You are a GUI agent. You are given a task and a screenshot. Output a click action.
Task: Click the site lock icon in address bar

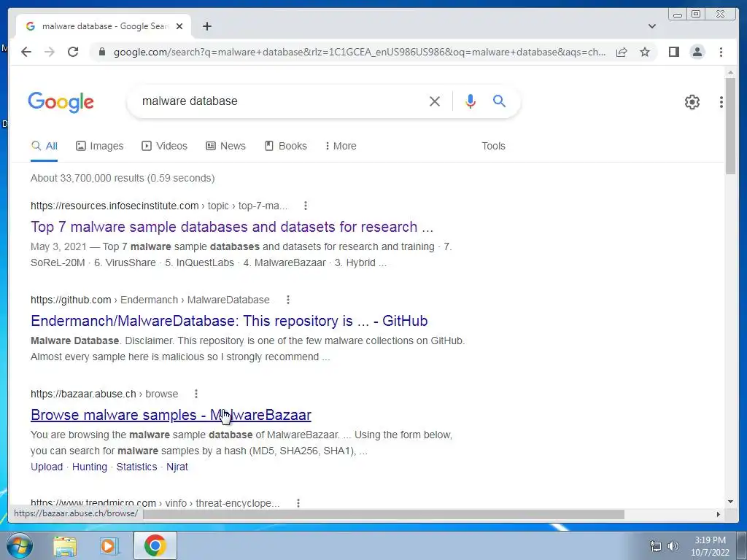click(x=101, y=52)
